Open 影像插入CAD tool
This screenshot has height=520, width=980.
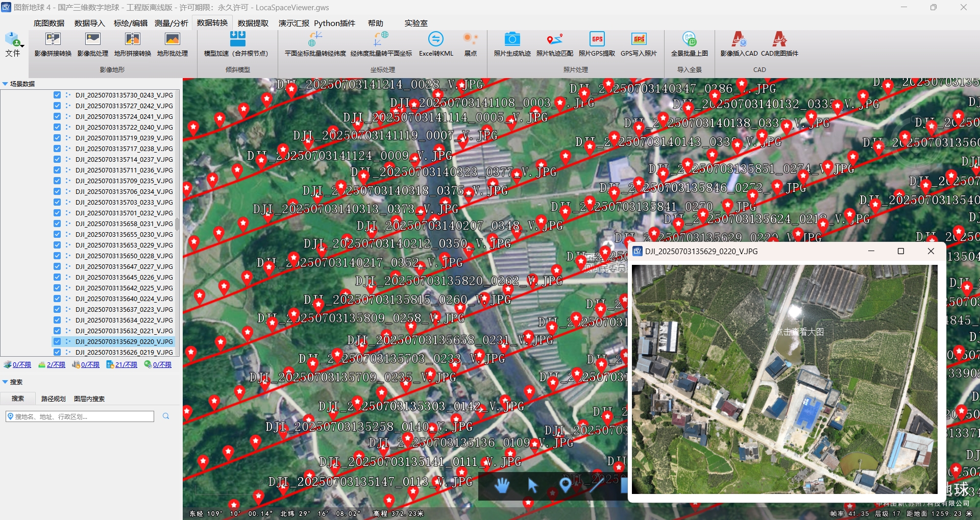point(739,44)
